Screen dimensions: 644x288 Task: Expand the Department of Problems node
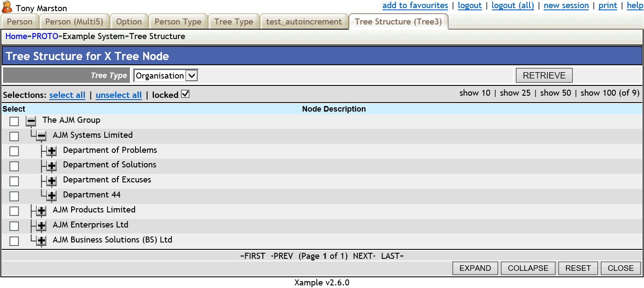(x=51, y=151)
